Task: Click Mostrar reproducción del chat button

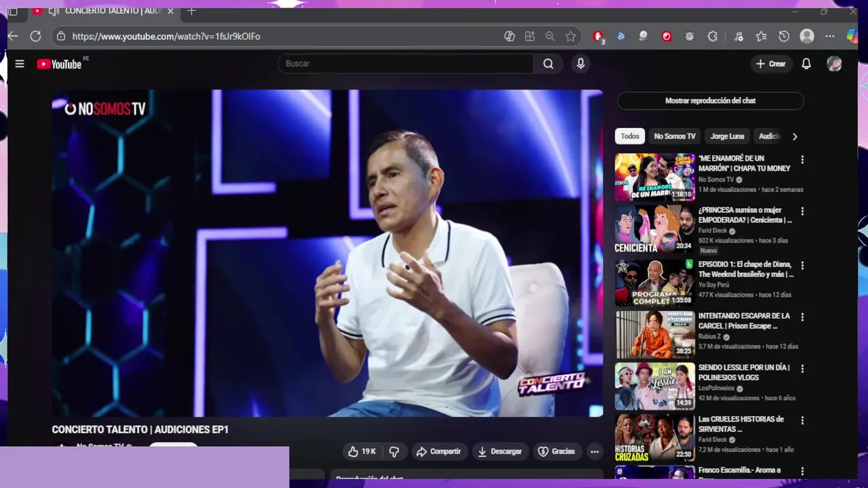Action: [x=710, y=100]
